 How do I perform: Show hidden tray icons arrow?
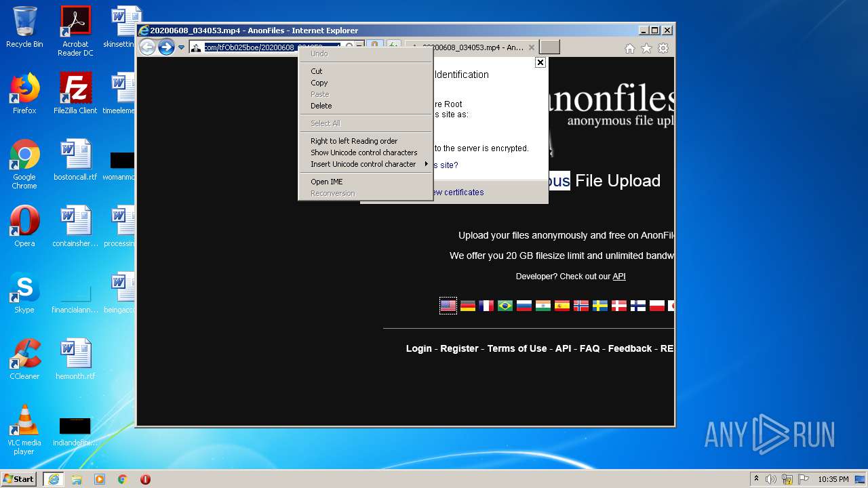tap(757, 479)
